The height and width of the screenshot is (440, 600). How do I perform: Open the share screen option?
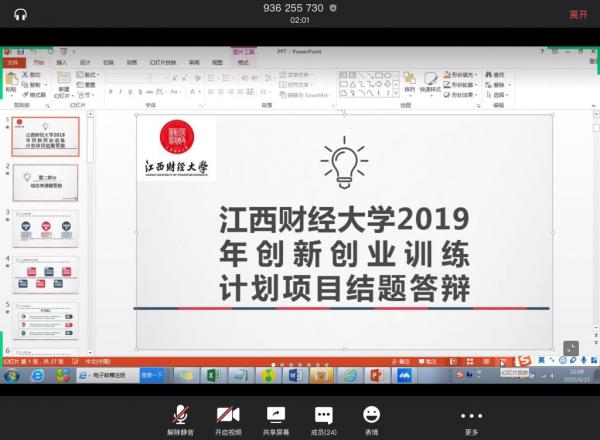coord(276,420)
